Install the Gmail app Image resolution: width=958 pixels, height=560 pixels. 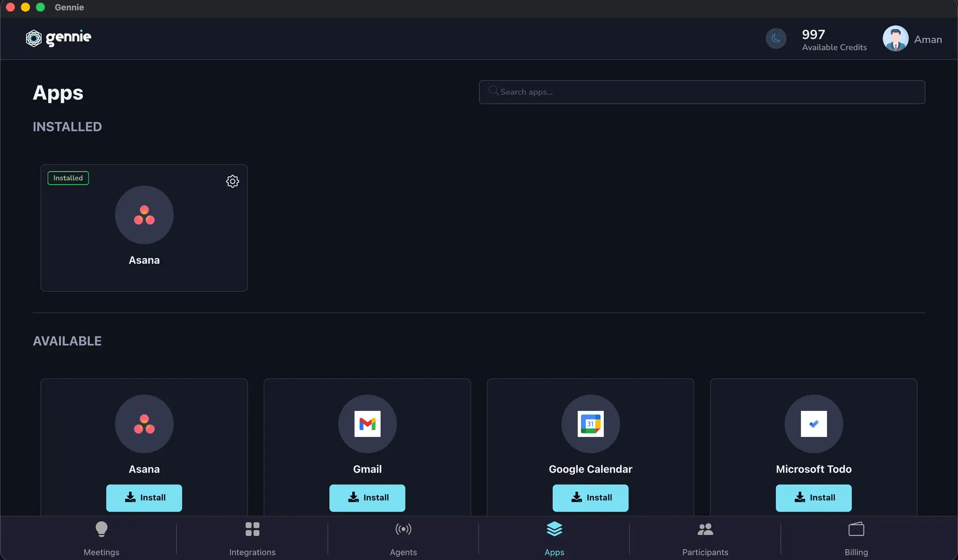[x=367, y=498]
